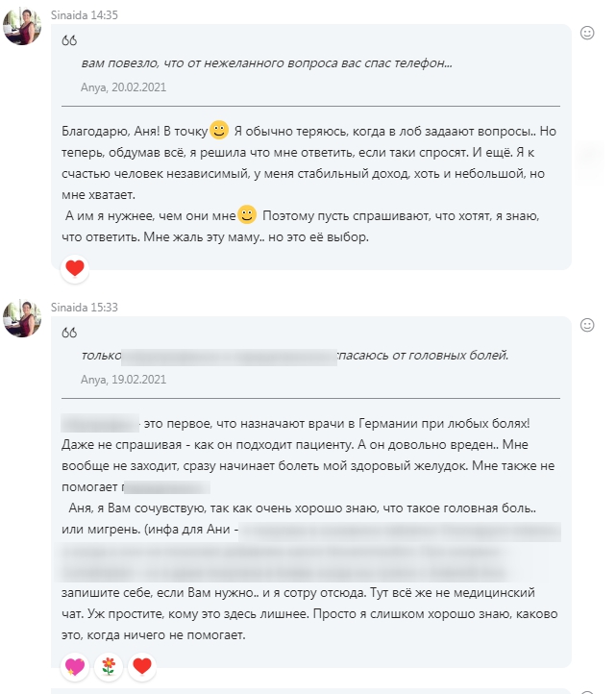Open Sinaida's avatar on the 15:33 message

(x=22, y=318)
